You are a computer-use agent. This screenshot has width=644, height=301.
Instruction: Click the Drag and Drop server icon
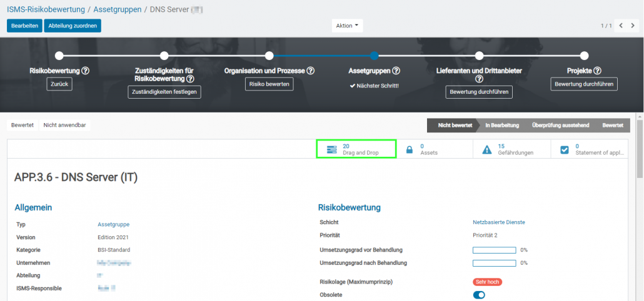pos(331,149)
